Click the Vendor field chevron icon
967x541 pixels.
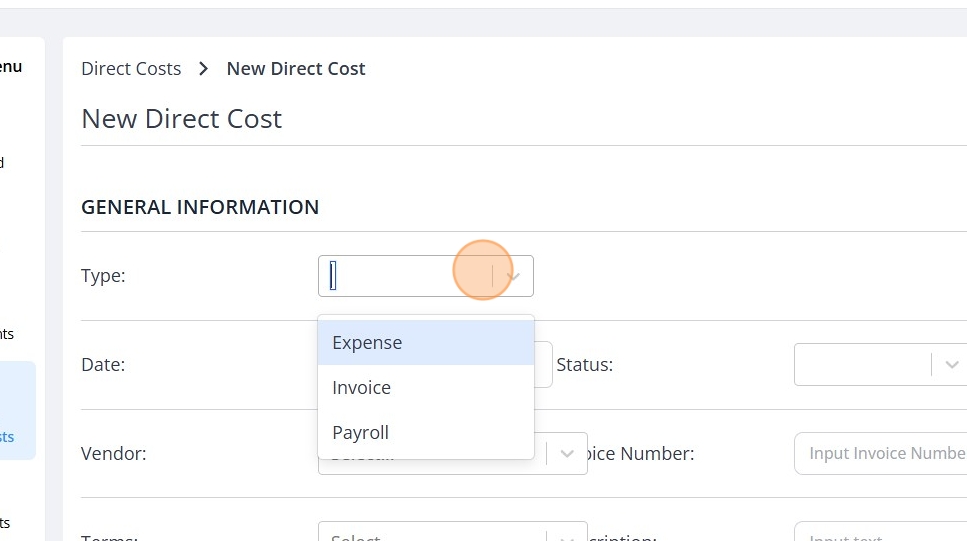pos(567,454)
